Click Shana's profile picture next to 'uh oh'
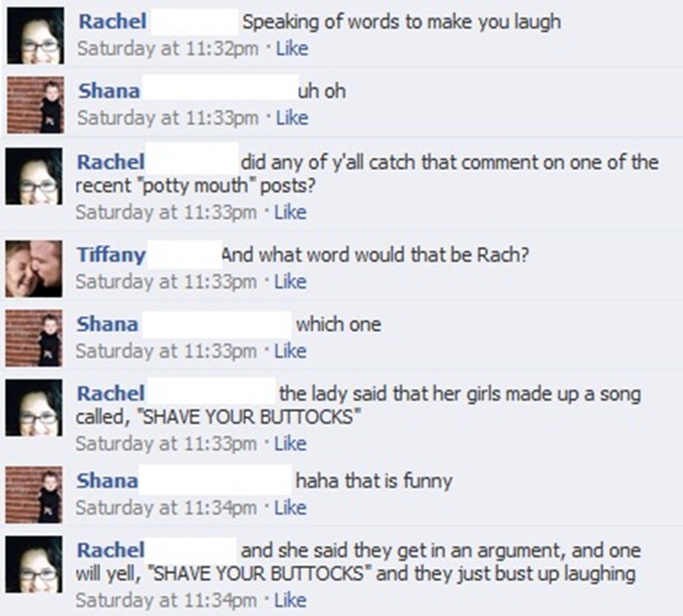This screenshot has height=616, width=683. point(35,104)
